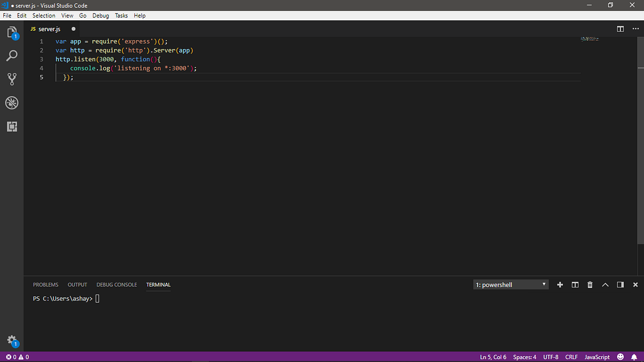
Task: Open the 1: powershell terminal dropdown
Action: click(x=510, y=284)
